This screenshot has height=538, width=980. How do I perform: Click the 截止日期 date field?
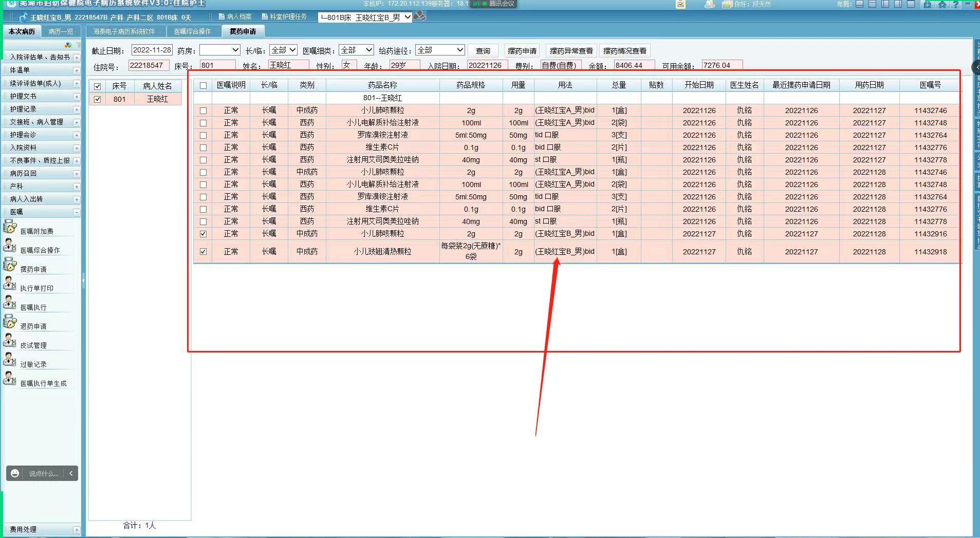pyautogui.click(x=152, y=50)
